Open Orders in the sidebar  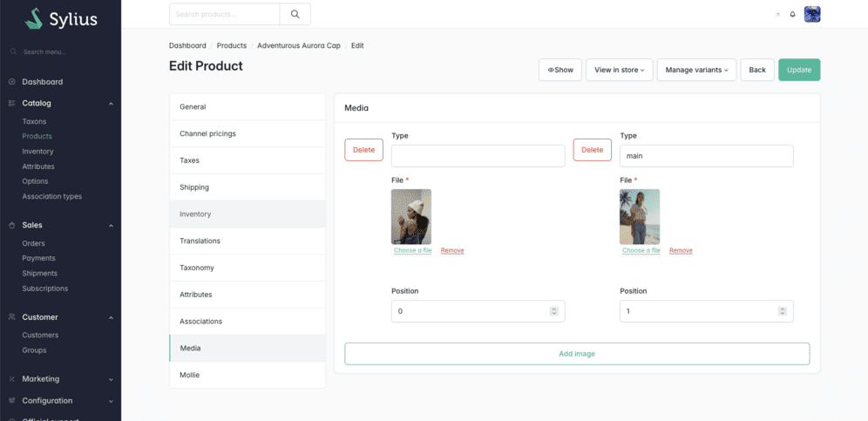pos(34,243)
